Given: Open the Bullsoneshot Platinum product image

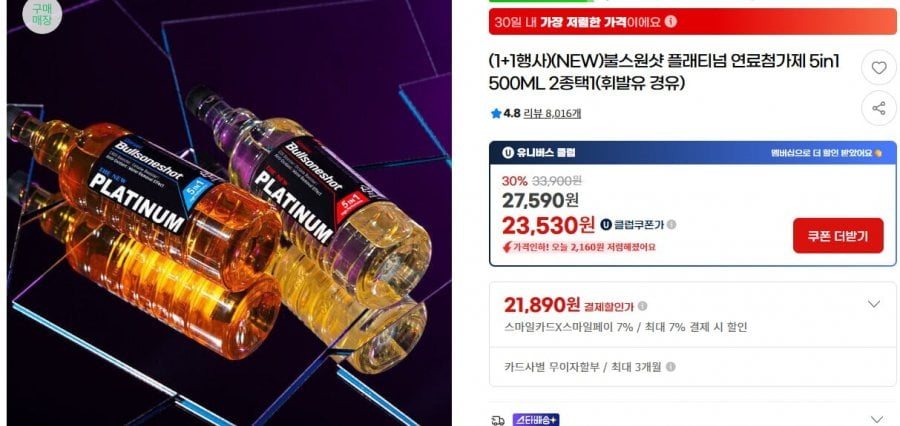Looking at the screenshot, I should click(x=229, y=213).
